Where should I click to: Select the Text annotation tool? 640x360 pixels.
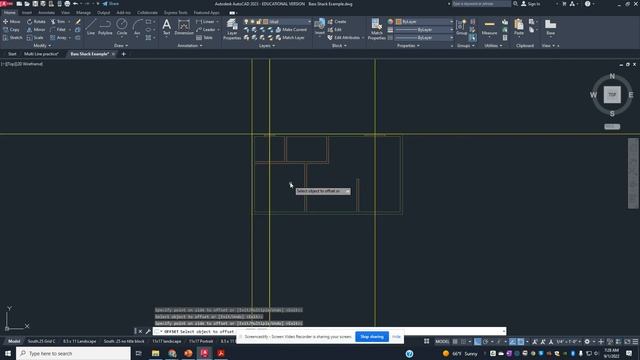167,27
